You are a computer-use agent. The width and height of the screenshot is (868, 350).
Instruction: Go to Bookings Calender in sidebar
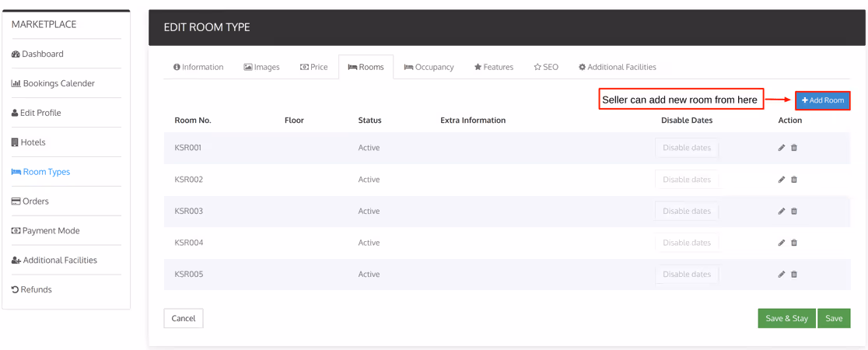pos(53,83)
